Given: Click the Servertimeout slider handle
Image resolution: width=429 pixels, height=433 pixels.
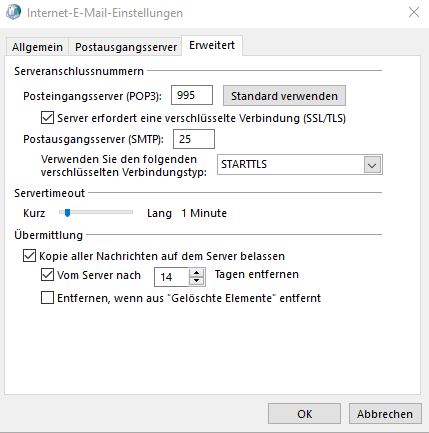Looking at the screenshot, I should point(68,212).
